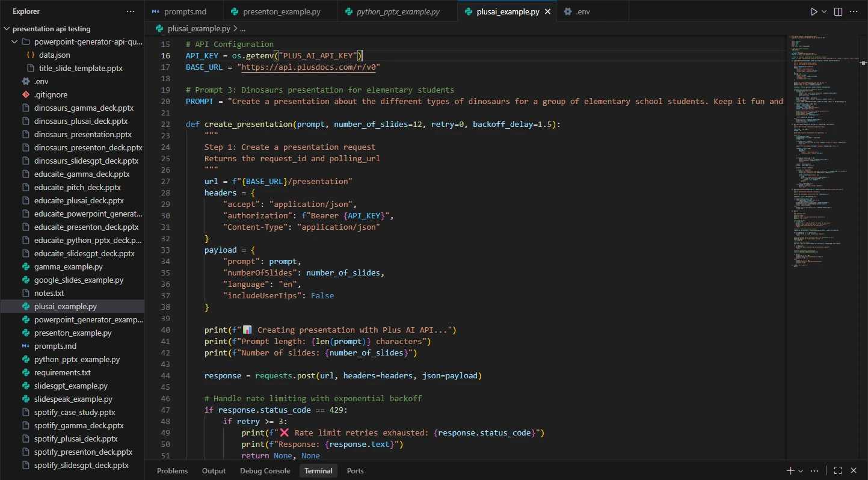This screenshot has height=480, width=868.
Task: Click the new terminal plus icon
Action: (x=790, y=471)
